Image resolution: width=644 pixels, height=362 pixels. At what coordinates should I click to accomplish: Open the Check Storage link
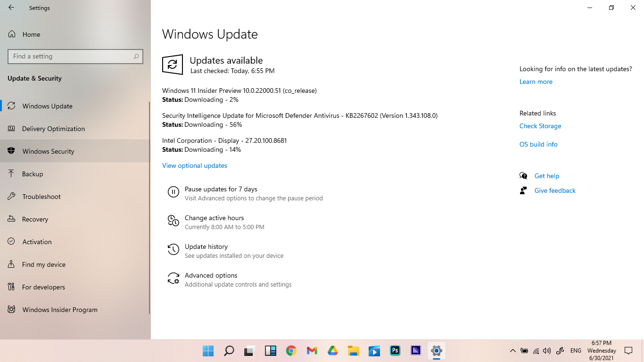[540, 126]
